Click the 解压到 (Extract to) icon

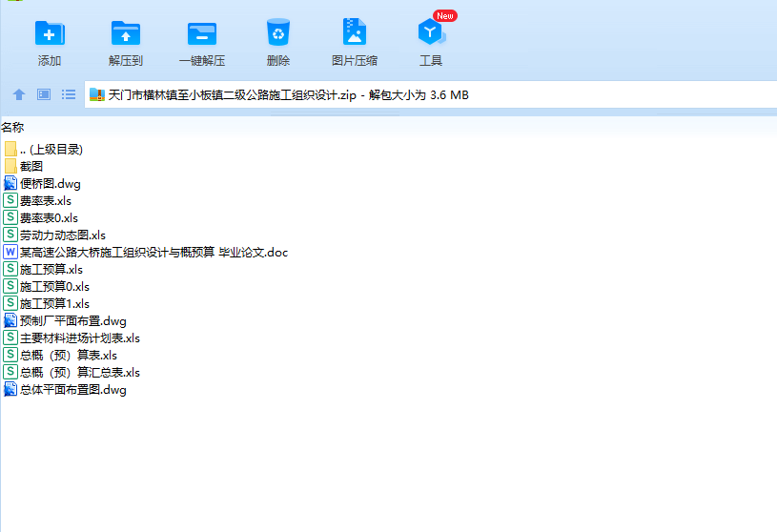click(x=126, y=33)
